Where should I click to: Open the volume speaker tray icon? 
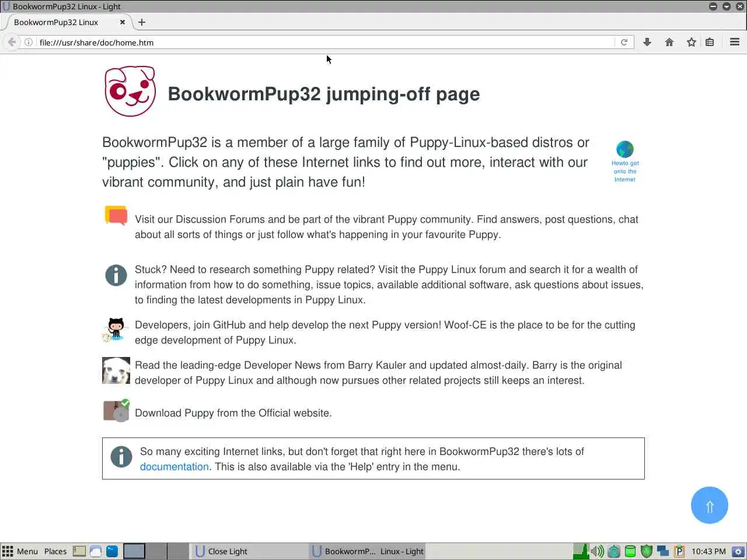click(597, 551)
